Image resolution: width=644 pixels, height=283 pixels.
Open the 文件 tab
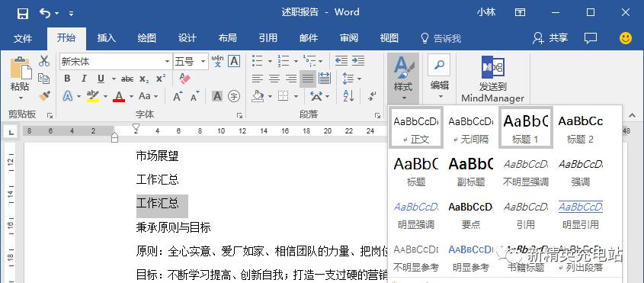pyautogui.click(x=23, y=38)
